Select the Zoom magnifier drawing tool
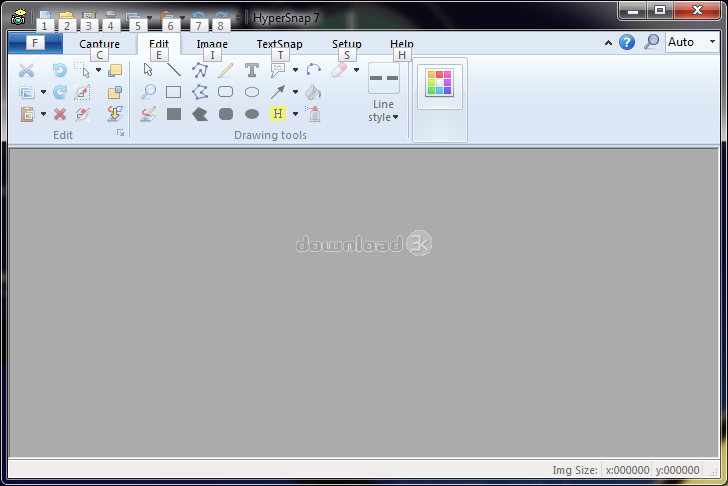This screenshot has width=728, height=486. 148,91
